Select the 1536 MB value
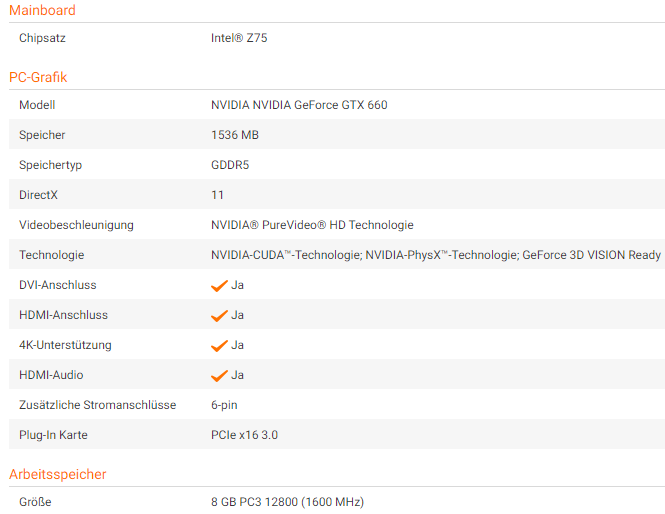The width and height of the screenshot is (665, 514). 235,135
